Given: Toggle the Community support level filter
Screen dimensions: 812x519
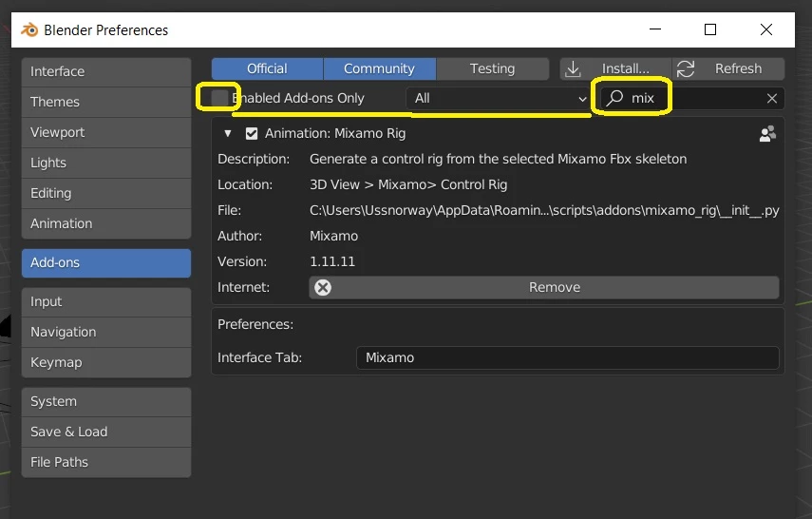Looking at the screenshot, I should point(380,69).
